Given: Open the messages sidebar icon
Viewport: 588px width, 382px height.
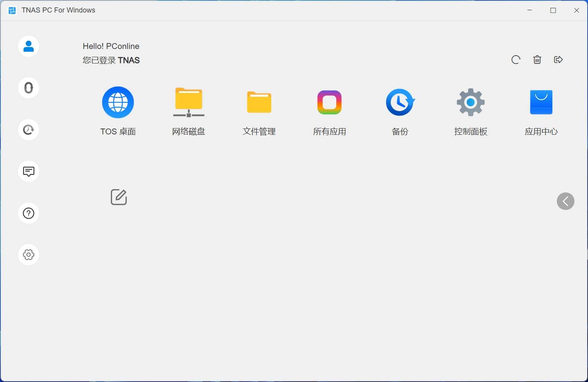Looking at the screenshot, I should click(29, 171).
